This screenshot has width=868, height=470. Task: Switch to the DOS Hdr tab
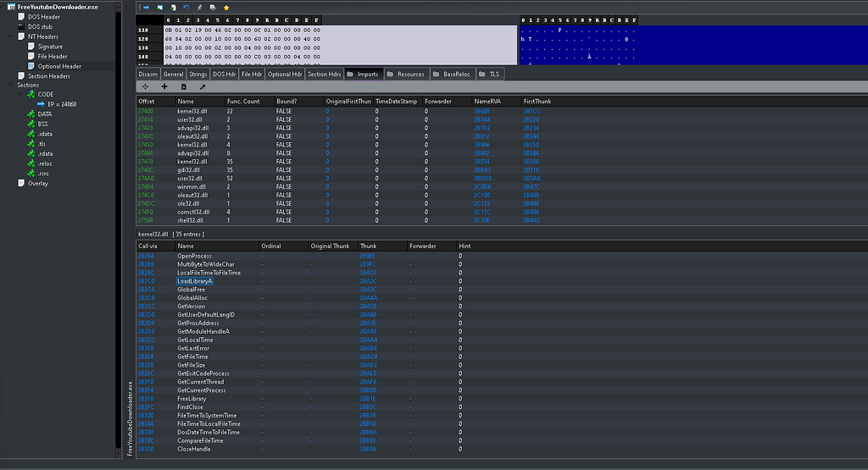224,74
